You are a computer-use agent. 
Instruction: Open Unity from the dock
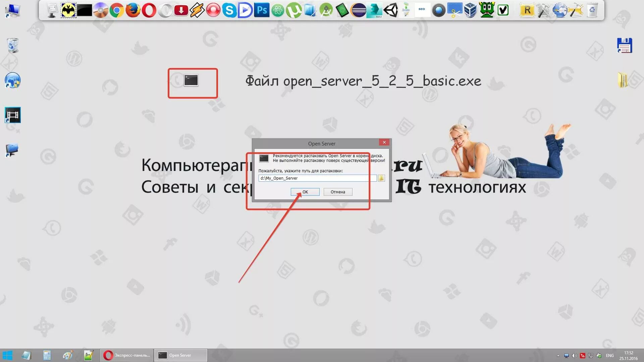391,11
